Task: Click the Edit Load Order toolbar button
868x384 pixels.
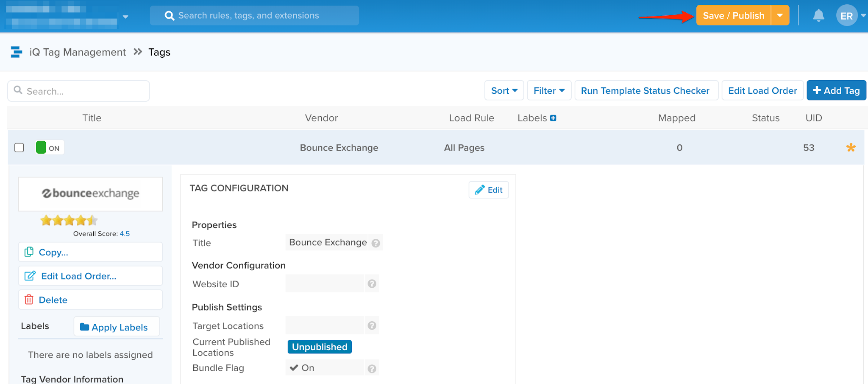Action: pos(762,90)
